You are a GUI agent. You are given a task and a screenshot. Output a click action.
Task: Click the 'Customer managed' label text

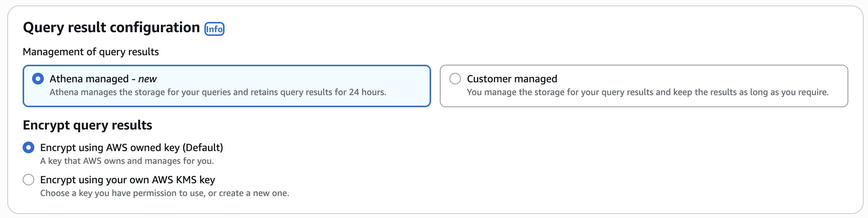[512, 79]
